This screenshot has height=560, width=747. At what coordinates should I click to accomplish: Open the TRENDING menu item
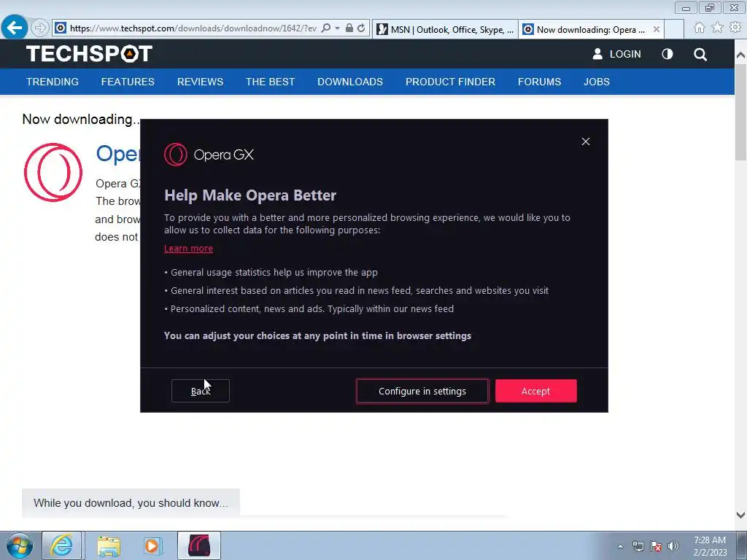53,82
